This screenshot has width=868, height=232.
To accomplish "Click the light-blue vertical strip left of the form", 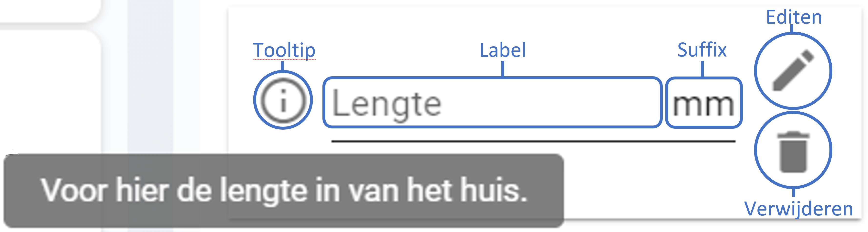I will tap(150, 84).
